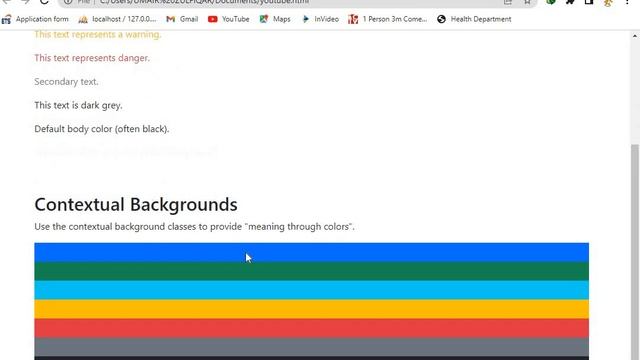Click the scrollbar up arrow
The width and height of the screenshot is (640, 360).
point(635,36)
